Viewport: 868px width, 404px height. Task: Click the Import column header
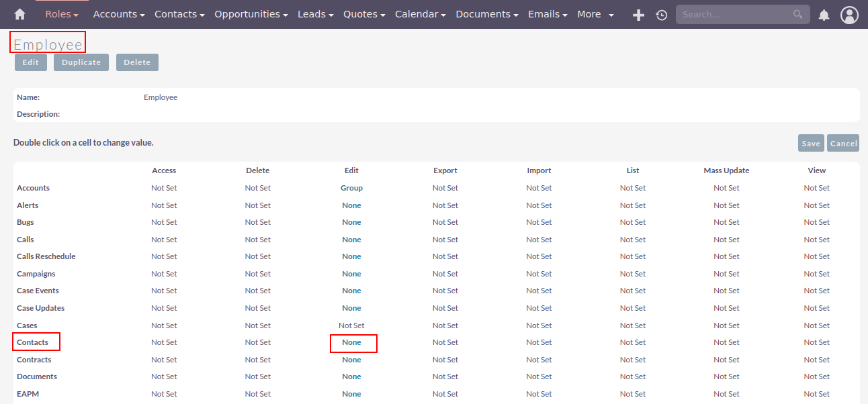point(539,170)
